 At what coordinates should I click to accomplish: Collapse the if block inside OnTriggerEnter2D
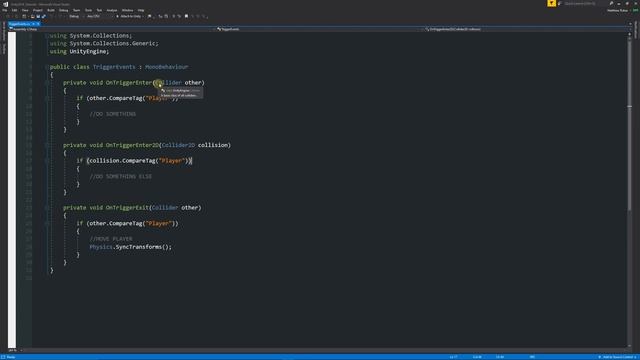[x=47, y=161]
